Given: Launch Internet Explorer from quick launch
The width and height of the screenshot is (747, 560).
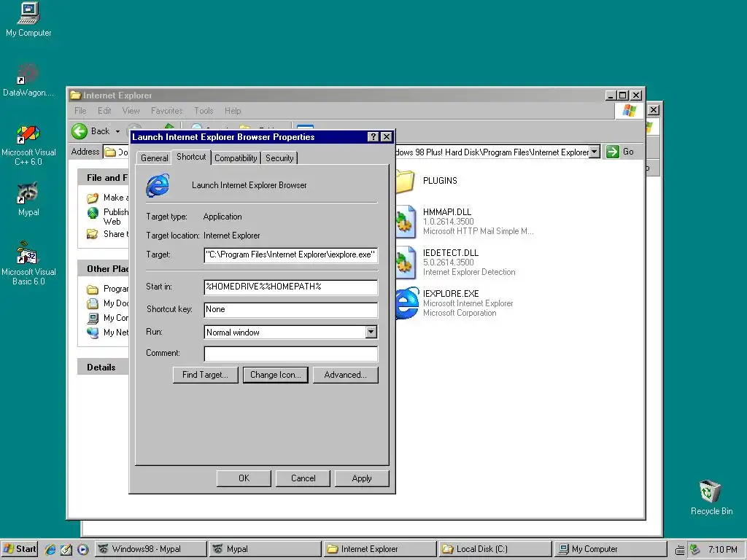Looking at the screenshot, I should pos(50,549).
